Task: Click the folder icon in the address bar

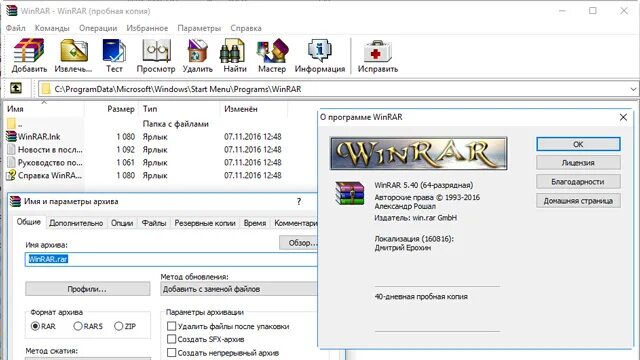Action: pyautogui.click(x=46, y=89)
